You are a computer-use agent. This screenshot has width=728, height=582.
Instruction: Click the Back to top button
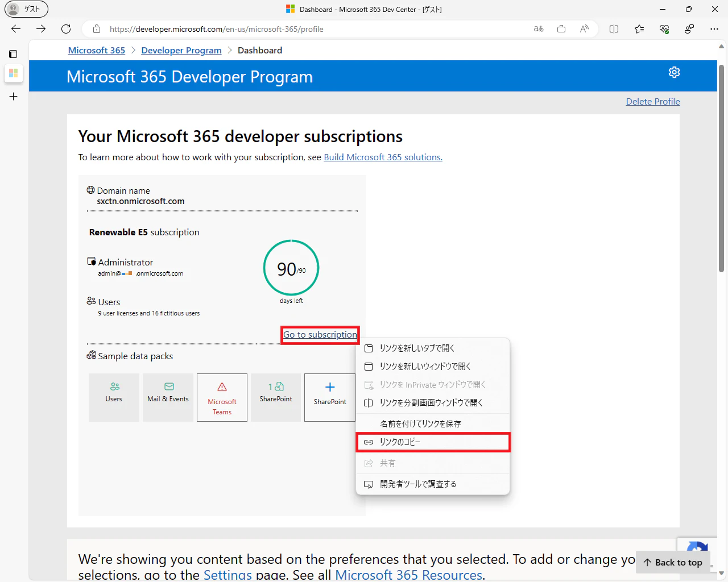tap(673, 562)
